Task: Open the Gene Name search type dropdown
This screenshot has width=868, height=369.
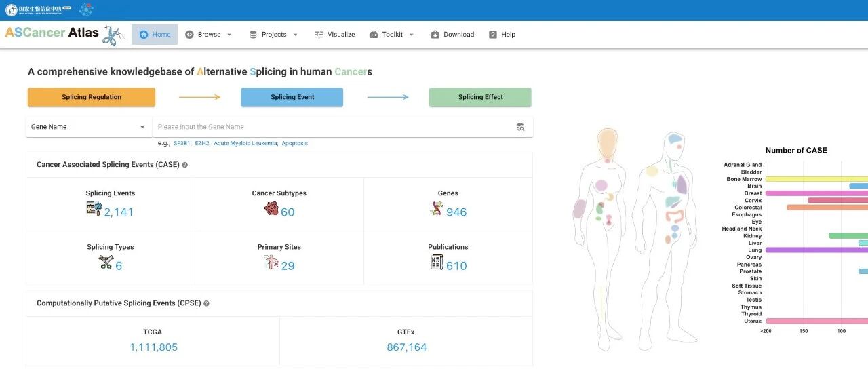Action: tap(88, 127)
